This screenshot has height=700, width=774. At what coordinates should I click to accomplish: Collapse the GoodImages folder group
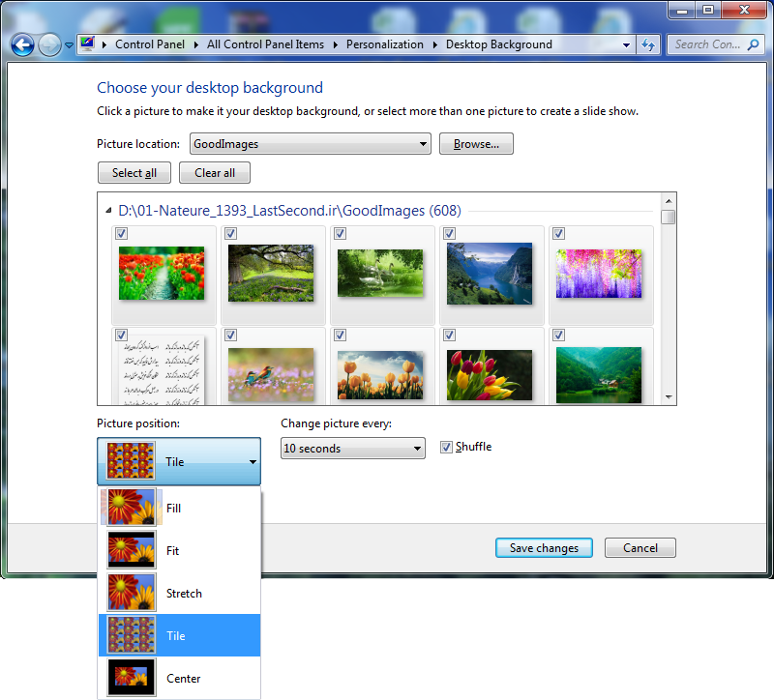click(106, 210)
